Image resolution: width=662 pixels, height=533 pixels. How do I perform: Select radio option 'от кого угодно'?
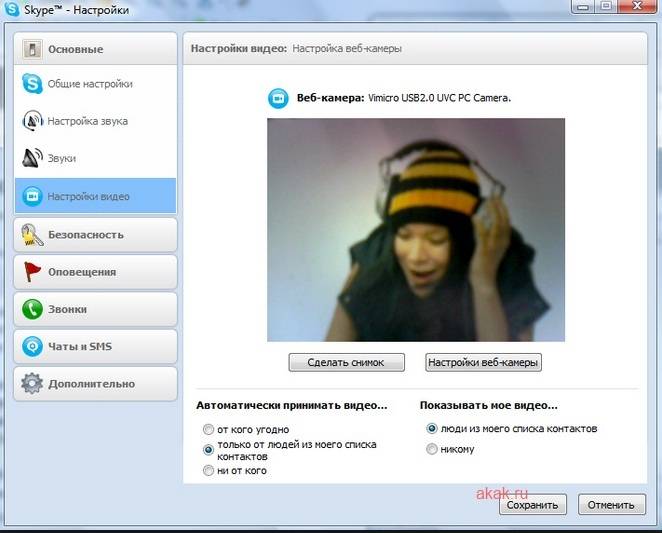[208, 429]
